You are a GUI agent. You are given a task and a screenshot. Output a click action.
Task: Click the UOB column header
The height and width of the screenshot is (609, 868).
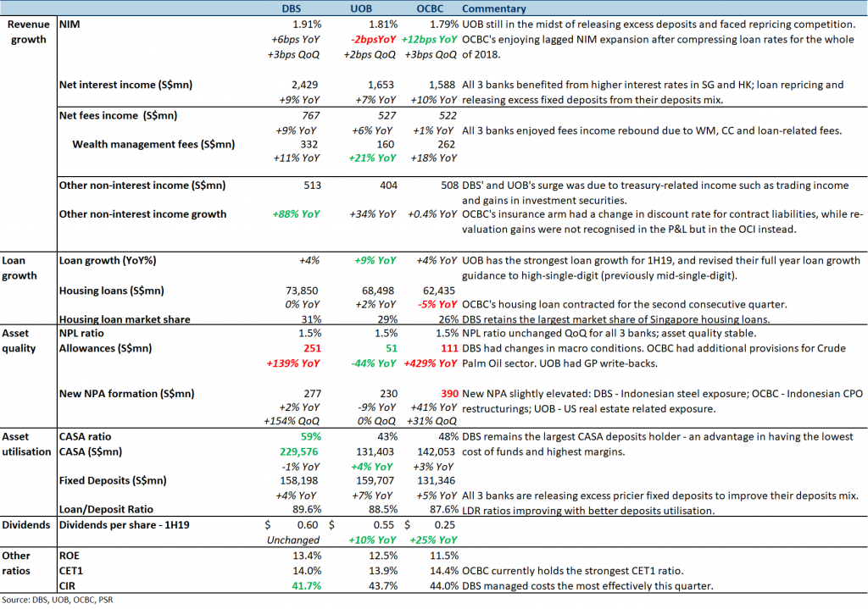pyautogui.click(x=361, y=8)
